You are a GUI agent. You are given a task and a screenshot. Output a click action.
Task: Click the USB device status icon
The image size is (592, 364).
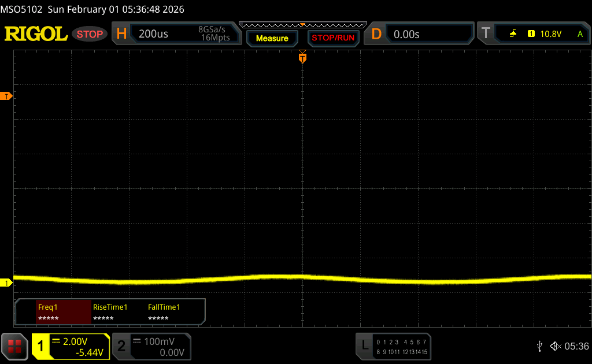pos(539,346)
